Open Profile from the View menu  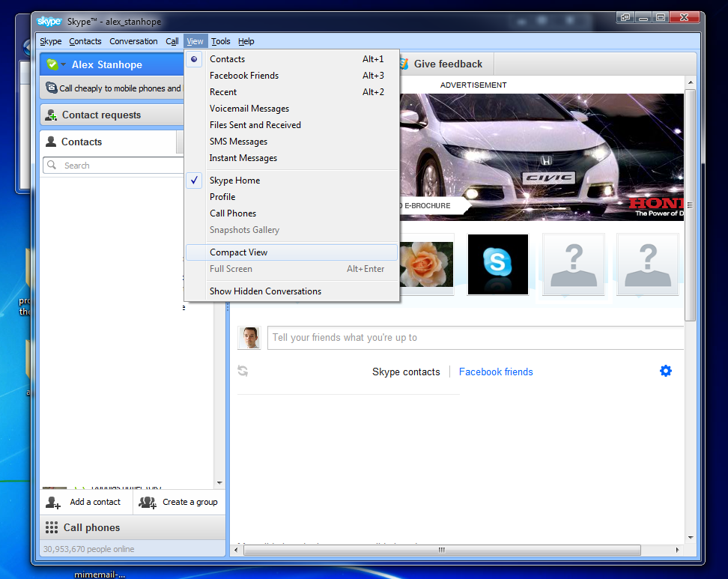pos(292,197)
